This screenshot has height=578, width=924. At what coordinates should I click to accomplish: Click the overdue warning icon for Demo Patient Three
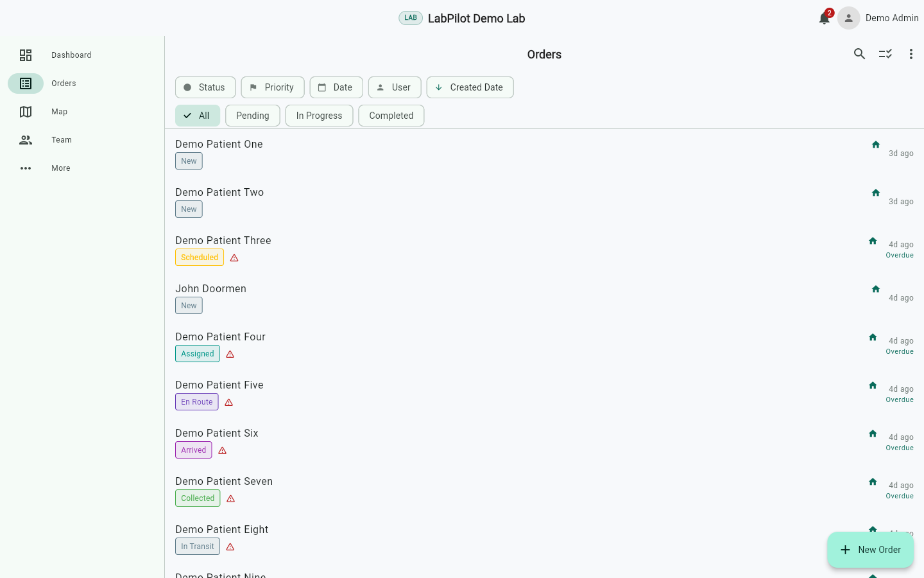tap(234, 258)
